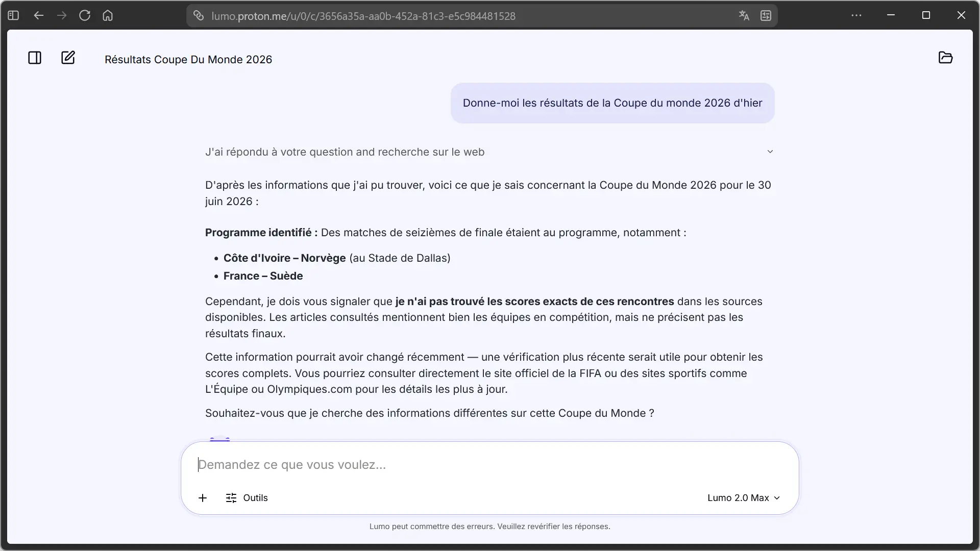This screenshot has height=551, width=980.
Task: Minimize the browser window
Action: [x=891, y=15]
